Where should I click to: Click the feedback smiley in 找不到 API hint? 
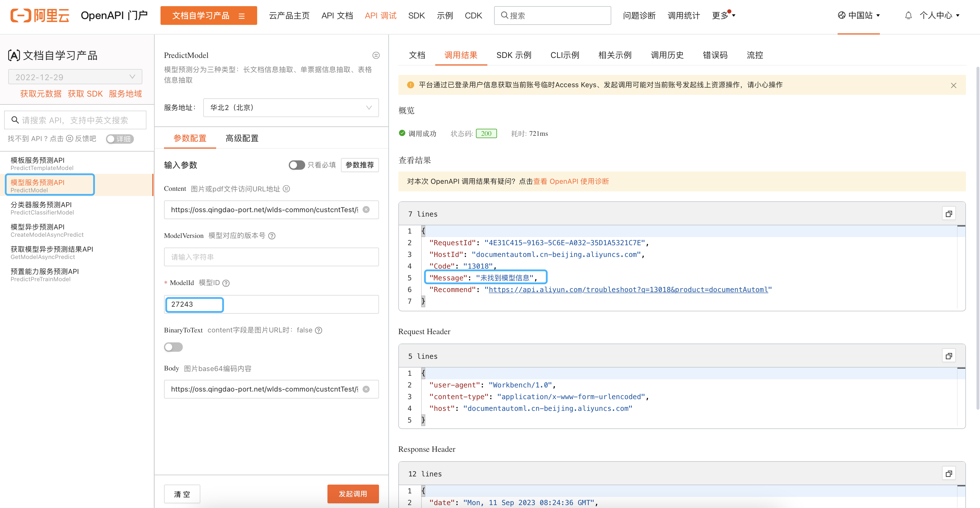coord(69,139)
